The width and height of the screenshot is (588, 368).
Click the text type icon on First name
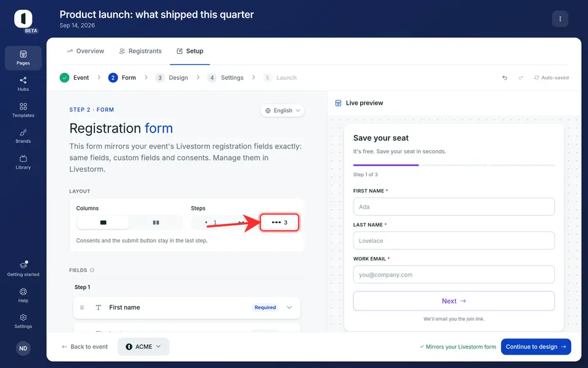98,307
